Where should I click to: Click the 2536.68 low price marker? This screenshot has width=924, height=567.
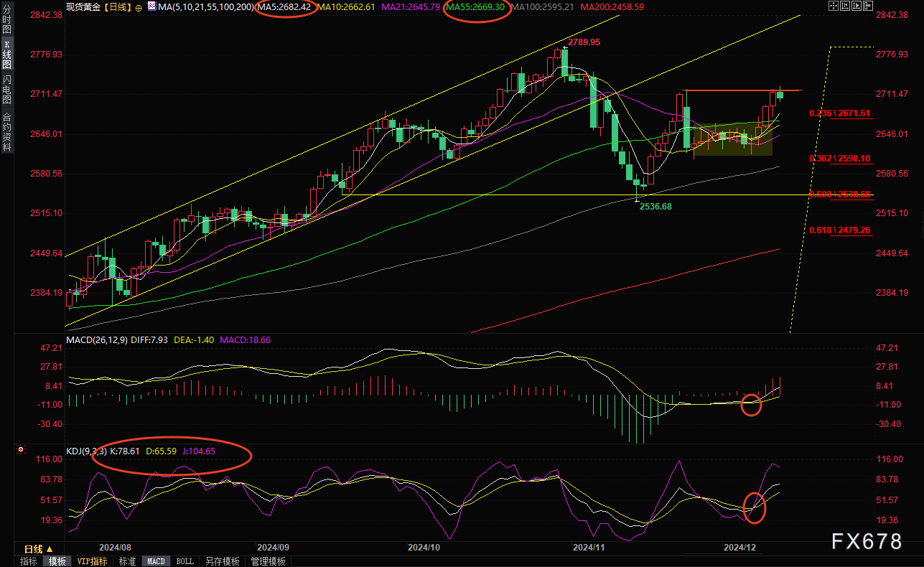(x=655, y=206)
